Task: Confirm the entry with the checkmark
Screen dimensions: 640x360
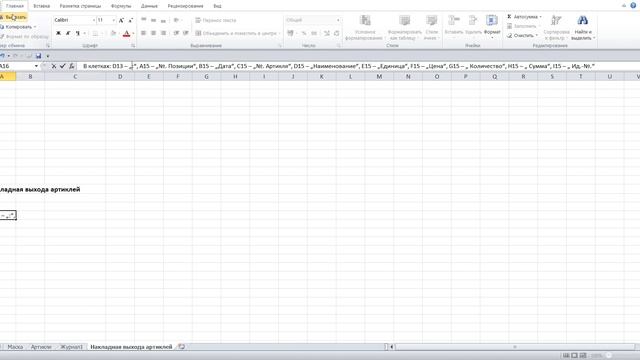Action: pos(62,66)
